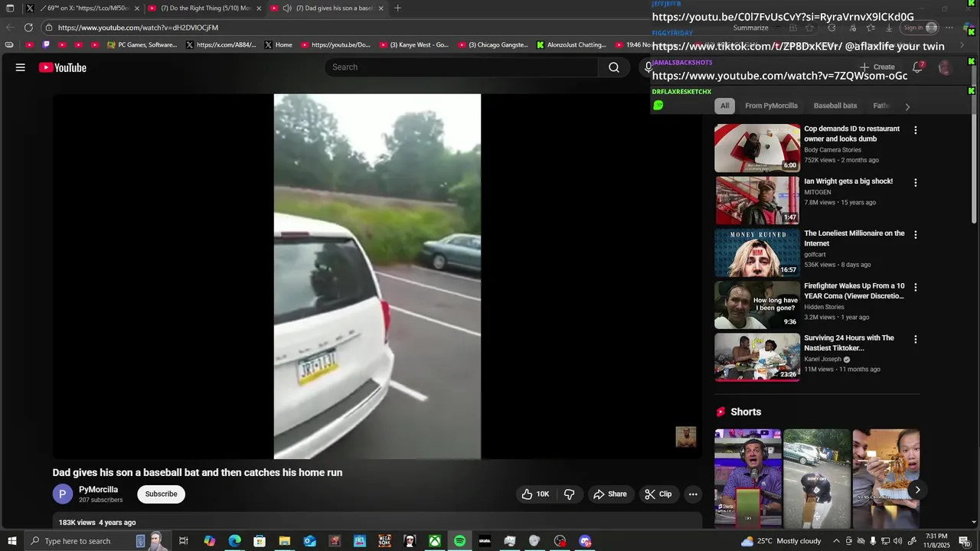Show hidden system tray icons

click(x=836, y=541)
